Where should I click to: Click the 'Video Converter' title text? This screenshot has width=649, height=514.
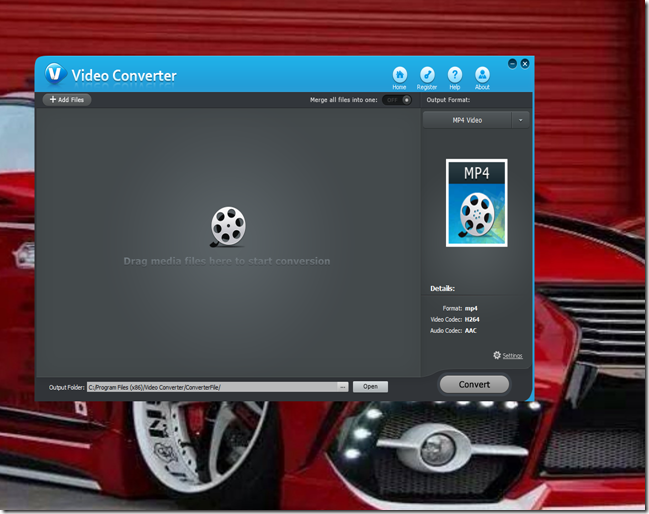(124, 75)
